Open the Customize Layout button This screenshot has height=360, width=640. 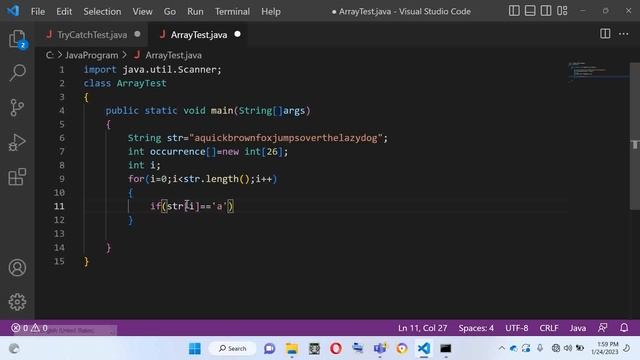[562, 11]
